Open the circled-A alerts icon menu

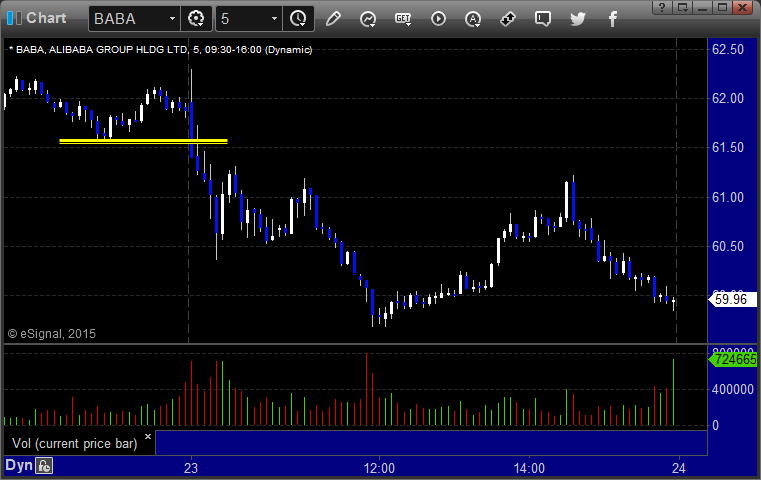473,19
